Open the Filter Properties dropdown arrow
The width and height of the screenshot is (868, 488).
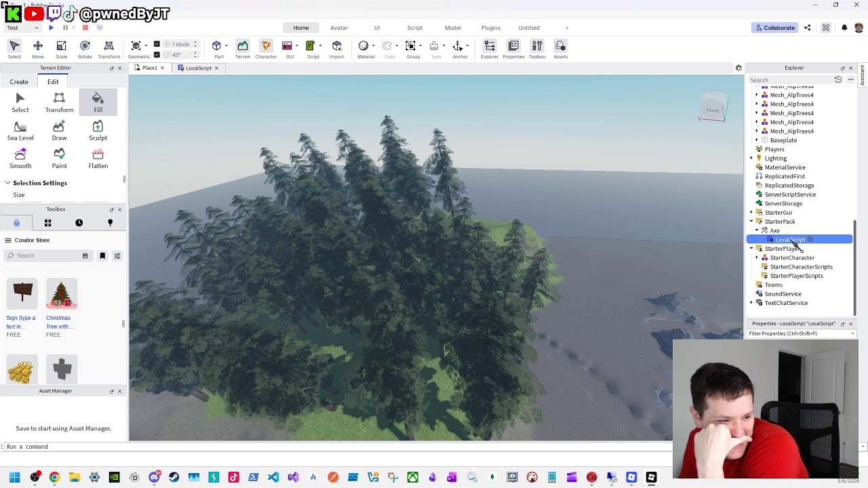[852, 333]
